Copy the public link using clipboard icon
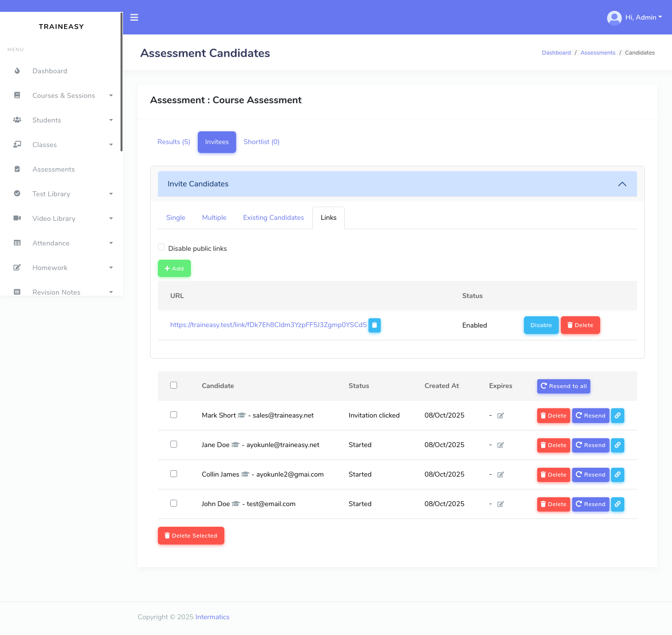This screenshot has width=672, height=635. [x=374, y=325]
